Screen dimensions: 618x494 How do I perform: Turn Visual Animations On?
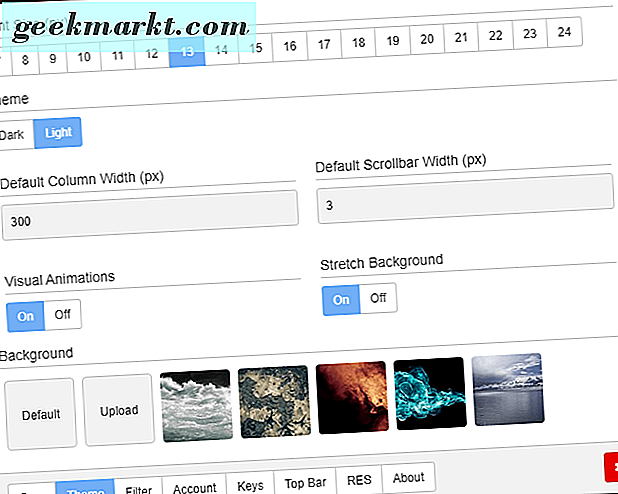click(26, 314)
